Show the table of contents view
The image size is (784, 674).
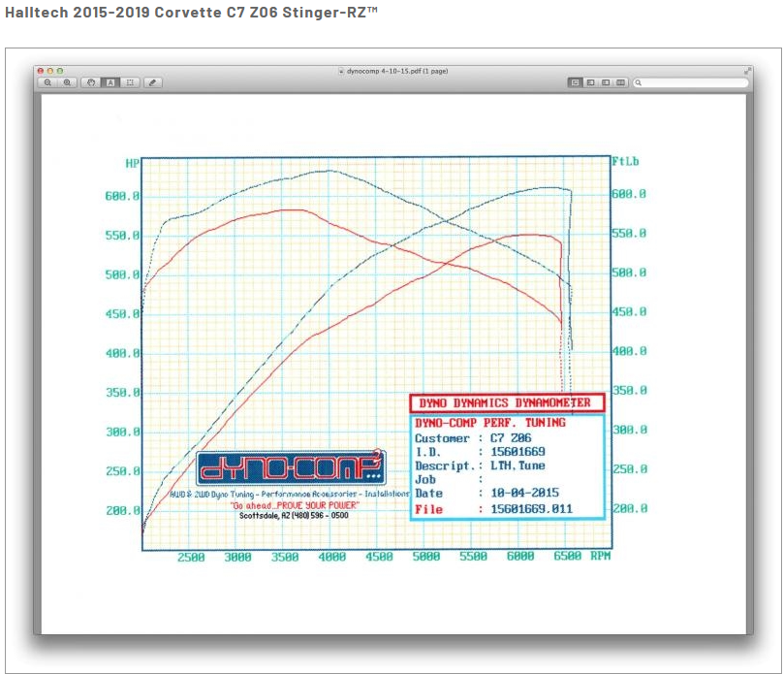[x=606, y=82]
